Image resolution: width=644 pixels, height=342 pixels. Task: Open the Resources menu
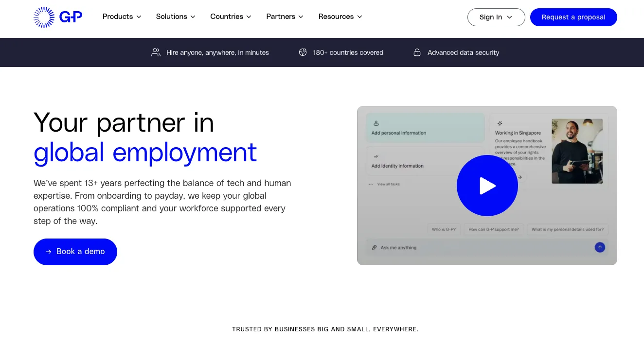[340, 17]
